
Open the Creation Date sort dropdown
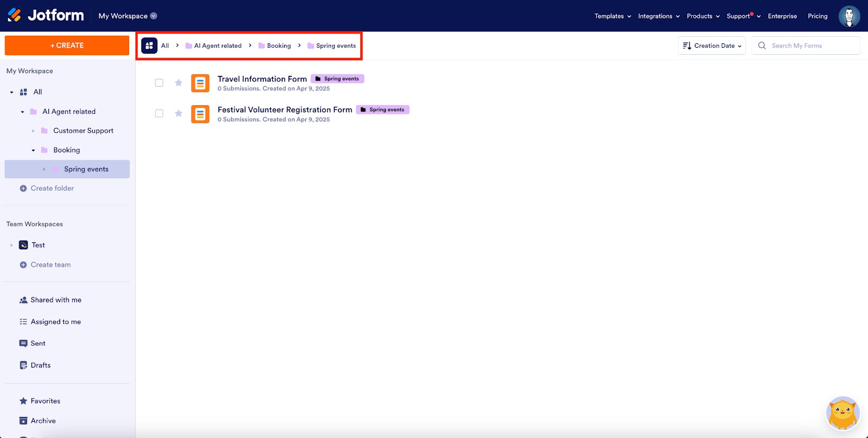point(712,46)
